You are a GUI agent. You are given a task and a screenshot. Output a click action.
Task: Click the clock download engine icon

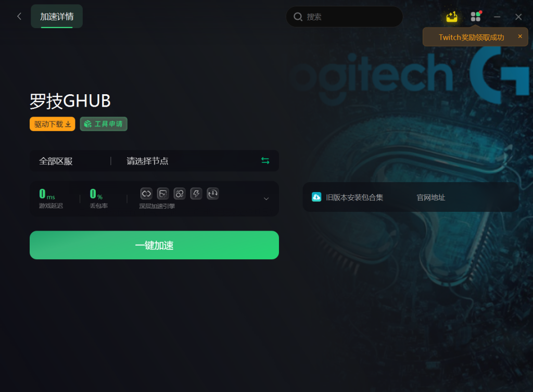[x=213, y=194]
